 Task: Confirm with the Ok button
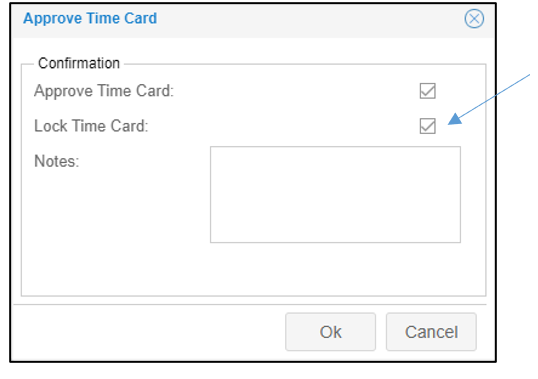[x=330, y=332]
